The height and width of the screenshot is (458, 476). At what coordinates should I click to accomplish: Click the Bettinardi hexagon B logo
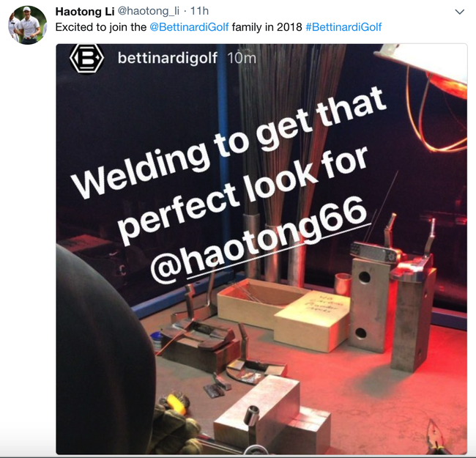tap(87, 58)
